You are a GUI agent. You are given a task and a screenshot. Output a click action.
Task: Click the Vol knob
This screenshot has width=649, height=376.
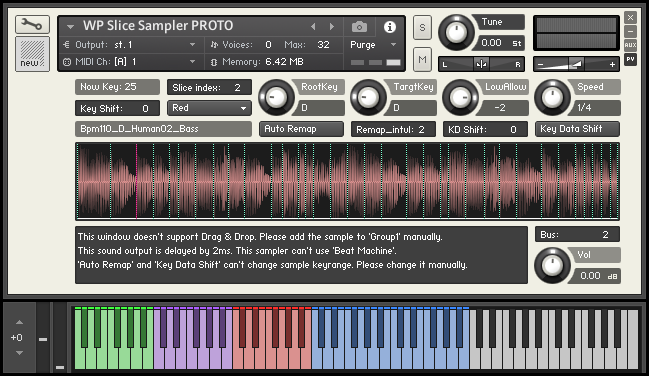tap(552, 265)
